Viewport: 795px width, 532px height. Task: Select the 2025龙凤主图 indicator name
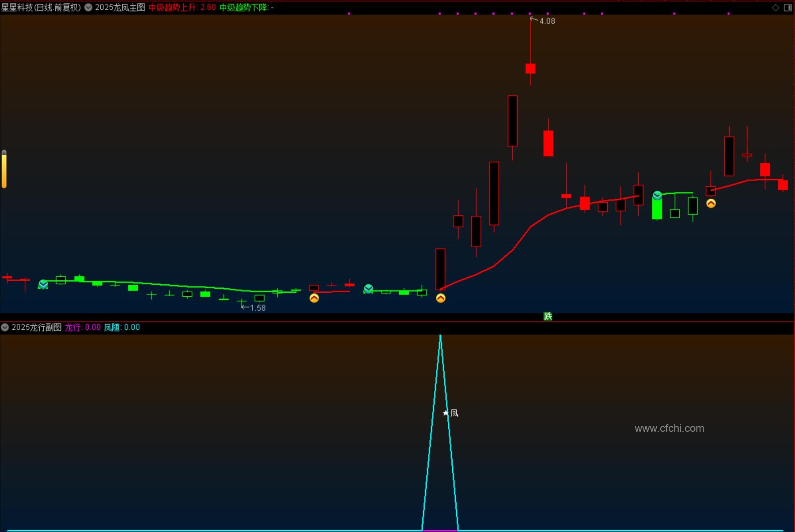tap(120, 8)
